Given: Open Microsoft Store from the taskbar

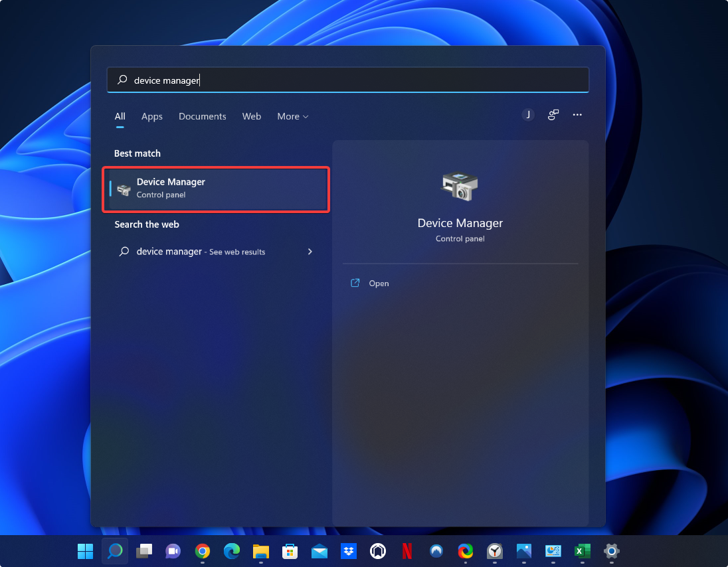Looking at the screenshot, I should point(290,551).
